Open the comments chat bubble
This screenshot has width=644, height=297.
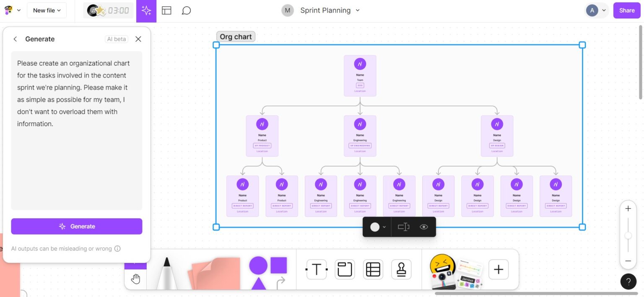click(186, 10)
